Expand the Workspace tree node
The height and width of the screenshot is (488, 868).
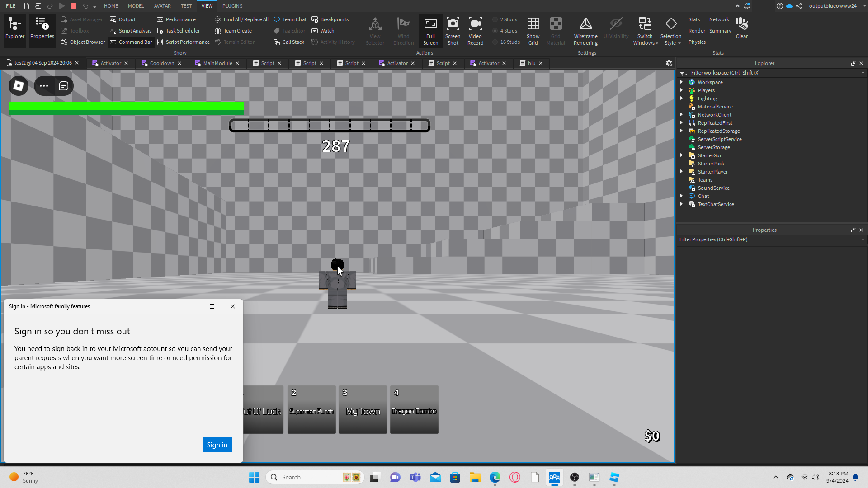point(681,82)
